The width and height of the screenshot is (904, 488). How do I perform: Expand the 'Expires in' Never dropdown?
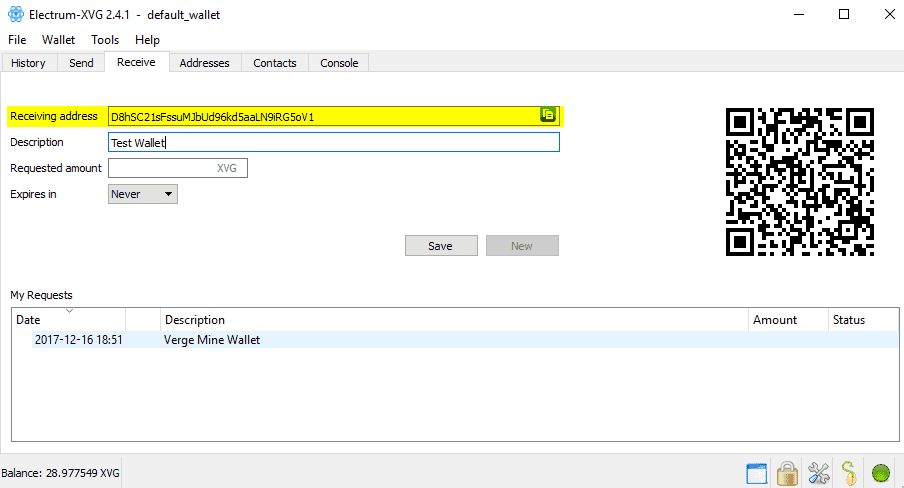[x=142, y=194]
